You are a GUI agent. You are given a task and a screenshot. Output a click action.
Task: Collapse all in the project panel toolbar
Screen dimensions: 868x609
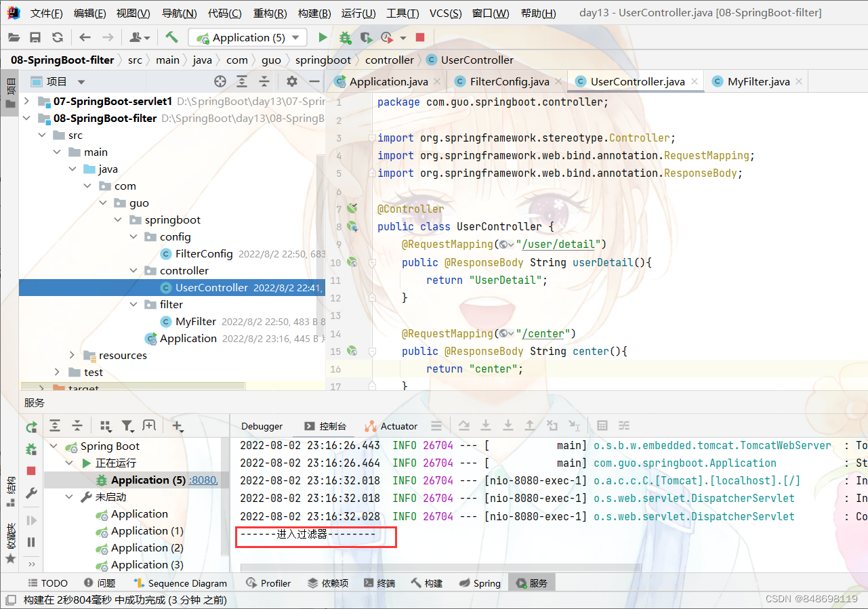(x=264, y=81)
